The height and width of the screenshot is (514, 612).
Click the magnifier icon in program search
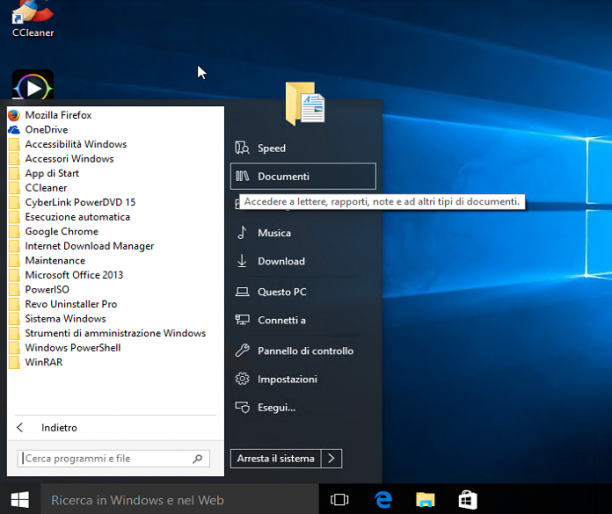point(197,459)
